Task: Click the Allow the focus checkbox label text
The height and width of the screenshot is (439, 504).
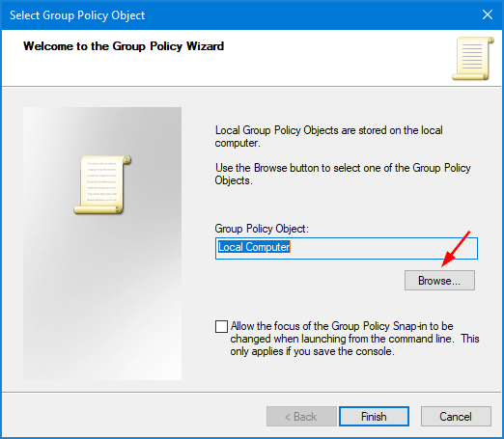Action: coord(354,339)
